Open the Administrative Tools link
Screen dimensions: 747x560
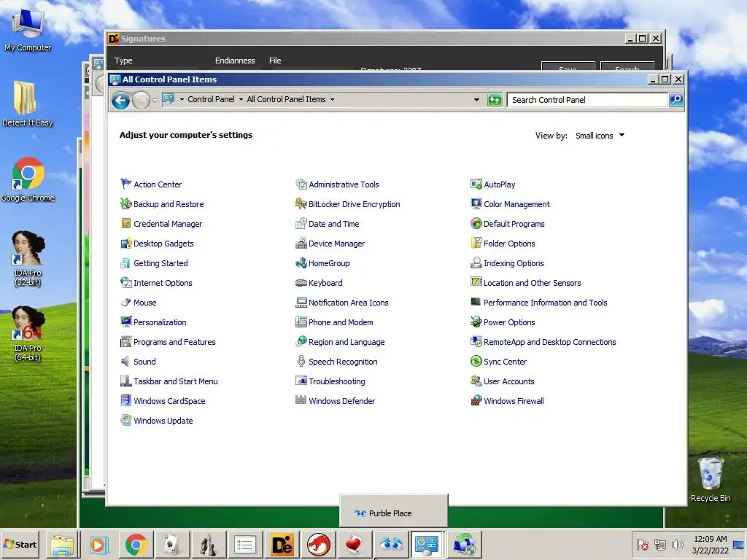344,184
